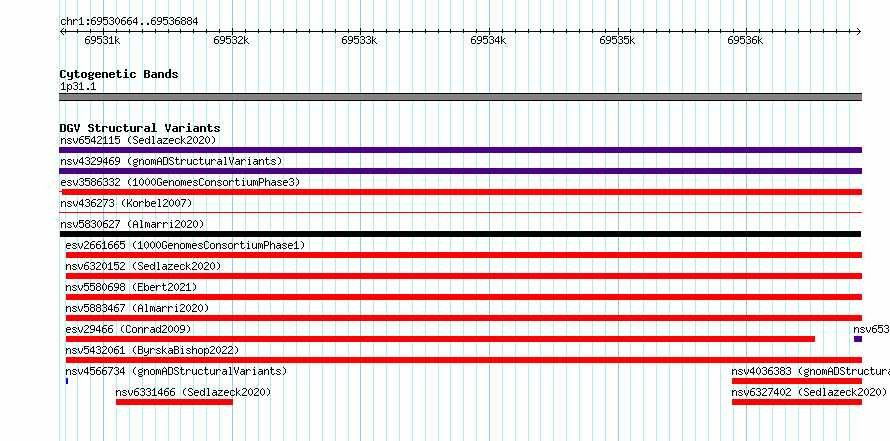Open the nsv5883467 (Almarri2020) label
The image size is (890, 441).
pyautogui.click(x=137, y=308)
